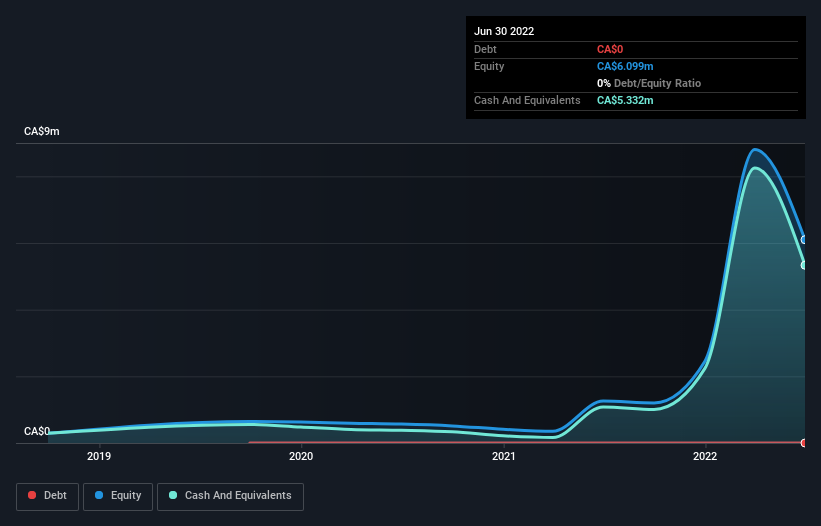Select the Cash And Equivalents data point marker
The width and height of the screenshot is (821, 526).
coord(804,265)
